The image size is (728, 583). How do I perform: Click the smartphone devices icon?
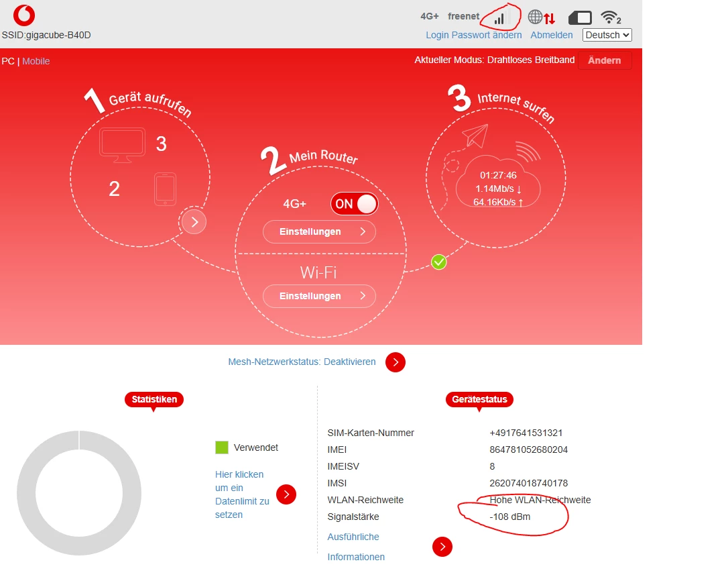click(166, 189)
